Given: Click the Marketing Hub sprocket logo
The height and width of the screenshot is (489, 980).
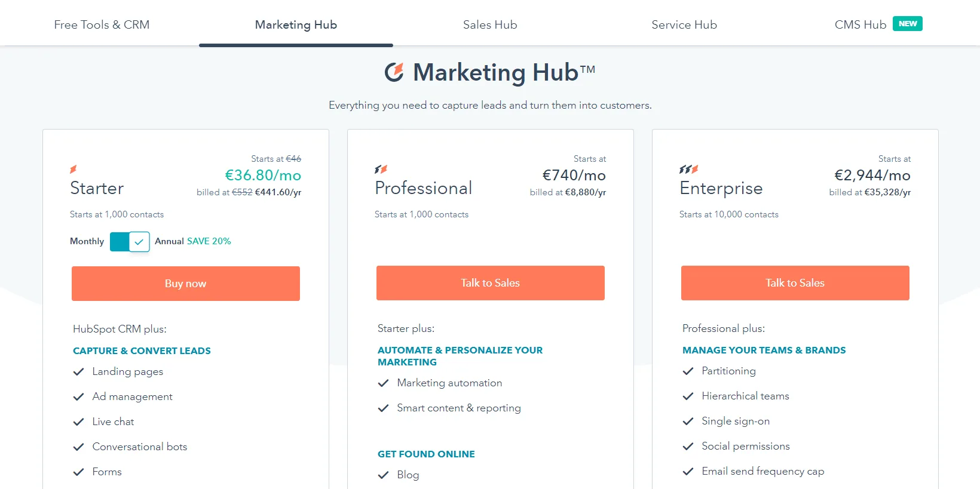Looking at the screenshot, I should pos(394,72).
